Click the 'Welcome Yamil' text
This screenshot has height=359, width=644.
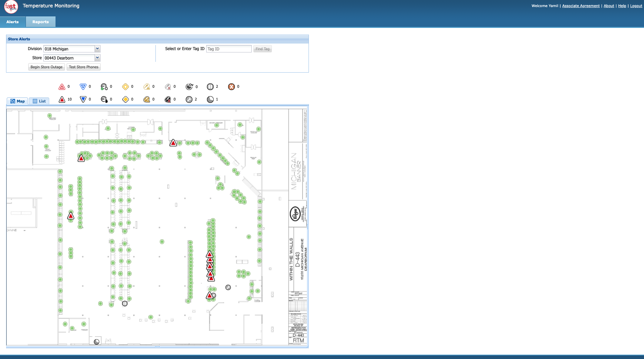click(545, 6)
